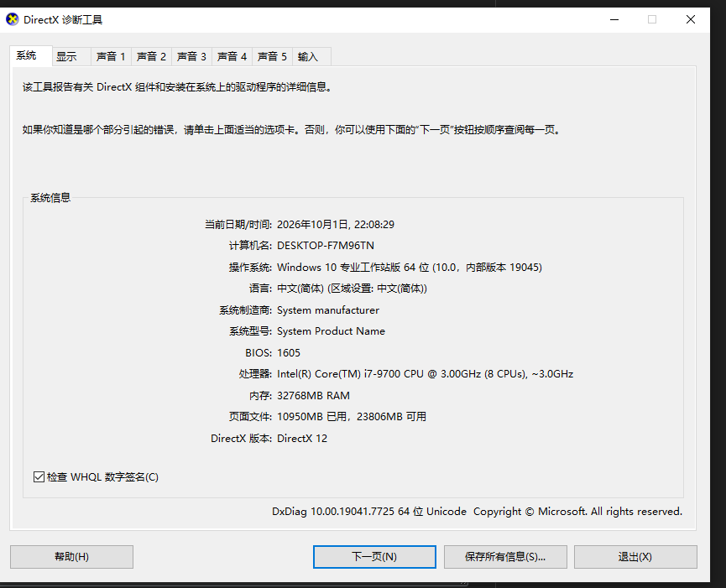
Task: Click 保存所有信息(S)... button
Action: point(505,556)
